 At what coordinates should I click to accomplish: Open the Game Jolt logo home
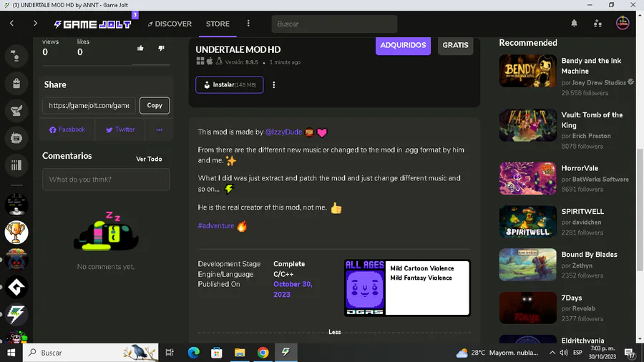pyautogui.click(x=93, y=24)
